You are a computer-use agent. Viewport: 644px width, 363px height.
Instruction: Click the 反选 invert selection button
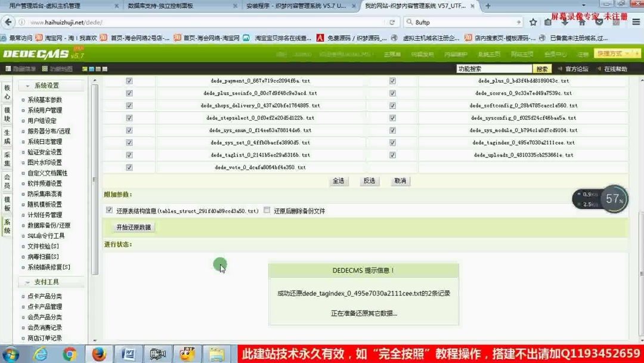[x=369, y=181]
